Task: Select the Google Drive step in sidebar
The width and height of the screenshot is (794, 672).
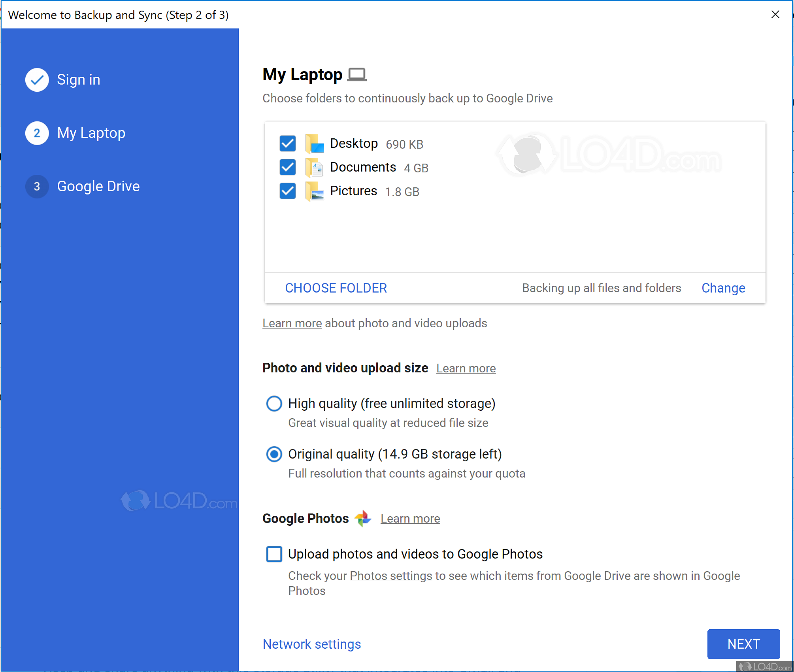Action: (x=98, y=186)
